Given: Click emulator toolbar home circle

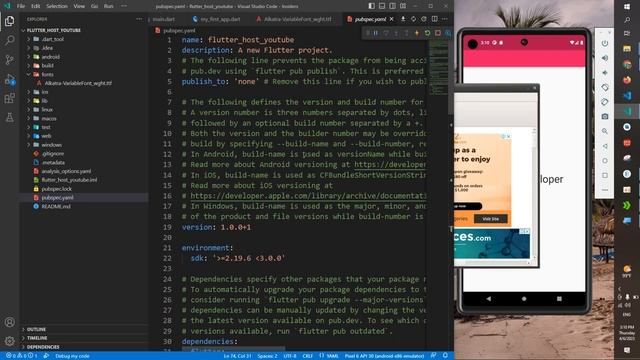Looking at the screenshot, I should click(x=604, y=160).
